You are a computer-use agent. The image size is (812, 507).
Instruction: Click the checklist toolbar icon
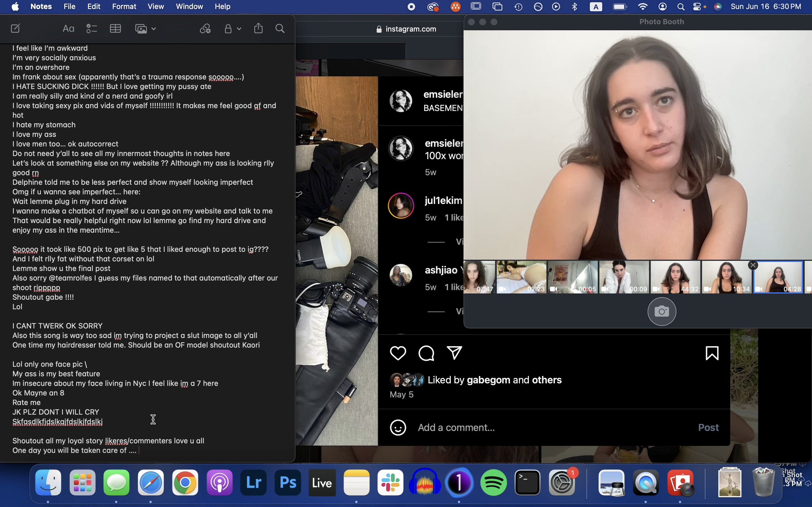coord(92,29)
